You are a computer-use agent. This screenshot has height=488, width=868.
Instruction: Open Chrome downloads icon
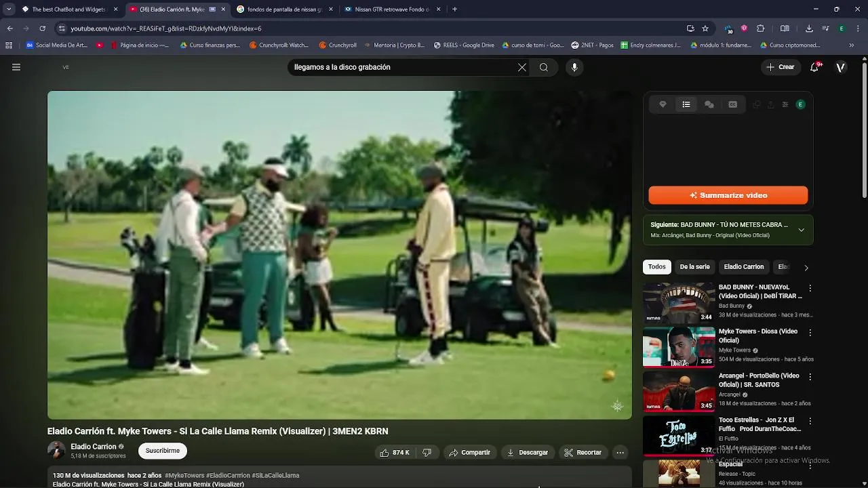[809, 28]
